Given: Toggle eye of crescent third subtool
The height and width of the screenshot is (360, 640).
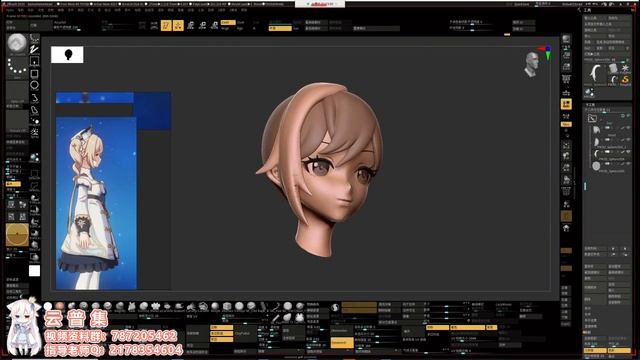Looking at the screenshot, I should coord(628,152).
